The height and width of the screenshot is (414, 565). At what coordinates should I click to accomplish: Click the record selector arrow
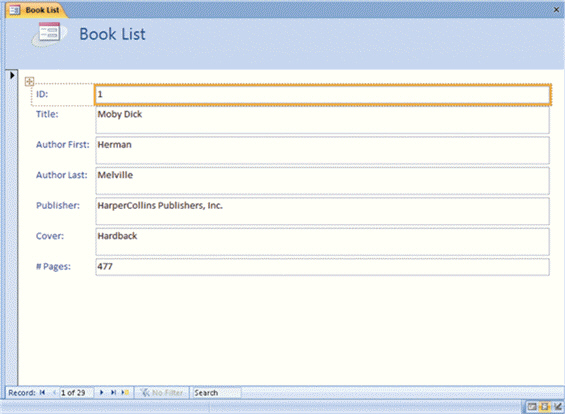click(x=12, y=75)
